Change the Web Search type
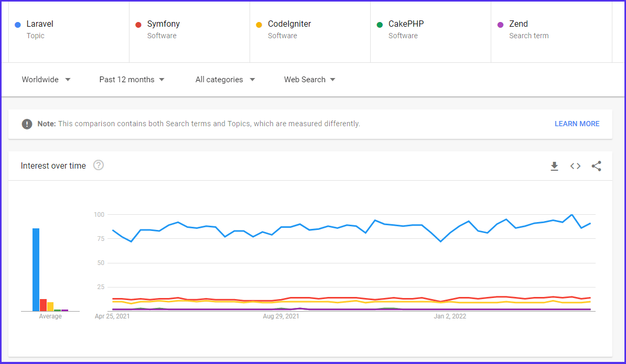 [x=309, y=80]
